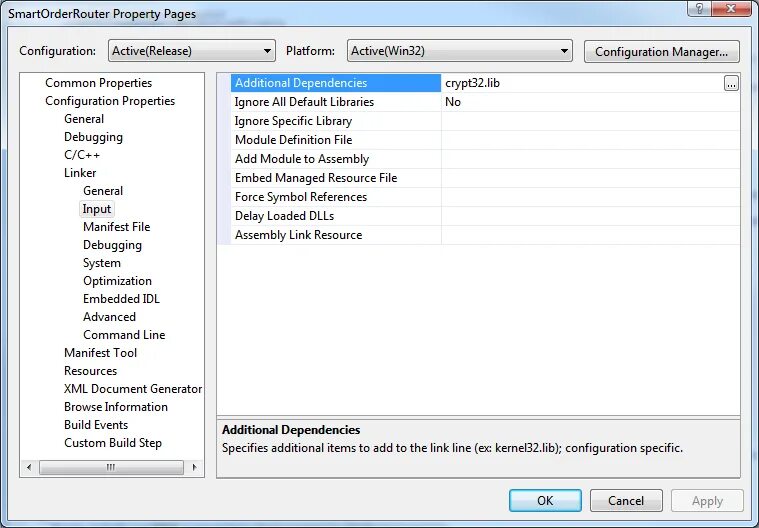Select Configuration Properties node
This screenshot has width=759, height=528.
[x=110, y=101]
